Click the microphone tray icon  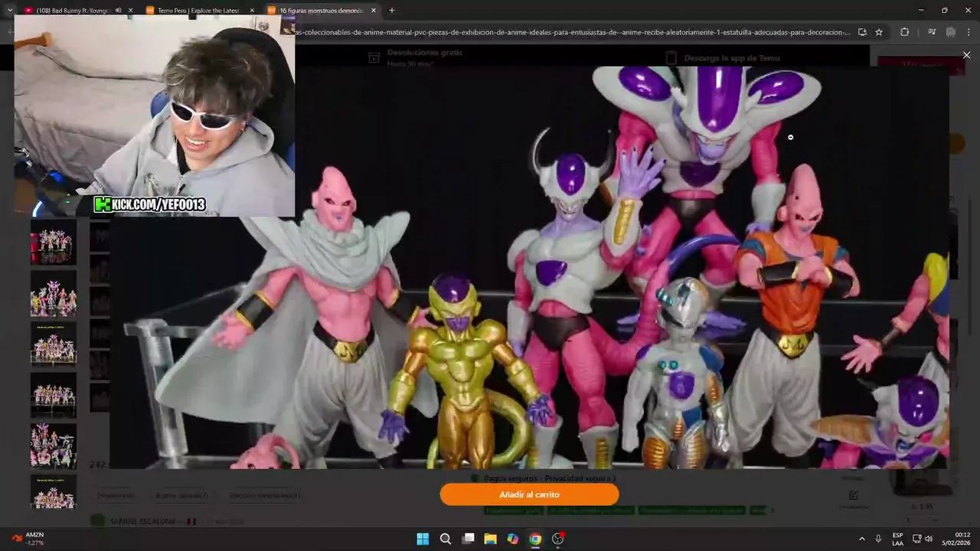[x=878, y=539]
